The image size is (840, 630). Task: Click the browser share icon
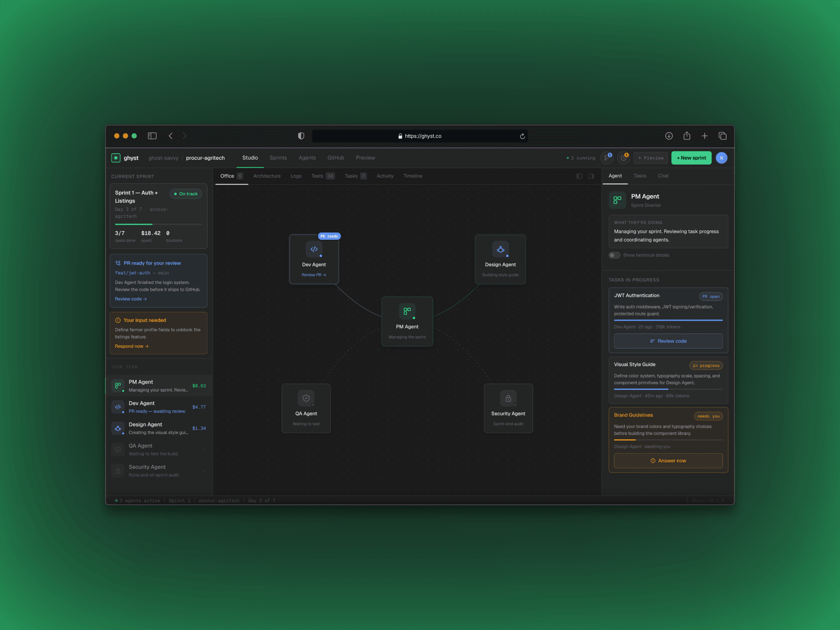point(687,136)
